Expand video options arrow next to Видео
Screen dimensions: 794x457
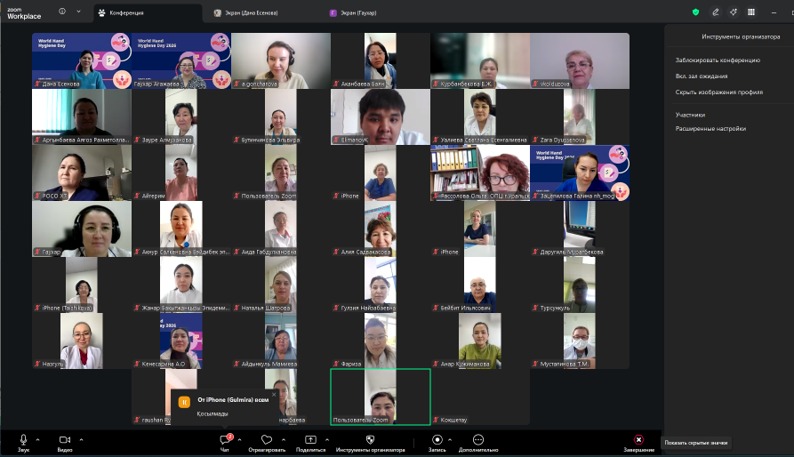pyautogui.click(x=80, y=439)
